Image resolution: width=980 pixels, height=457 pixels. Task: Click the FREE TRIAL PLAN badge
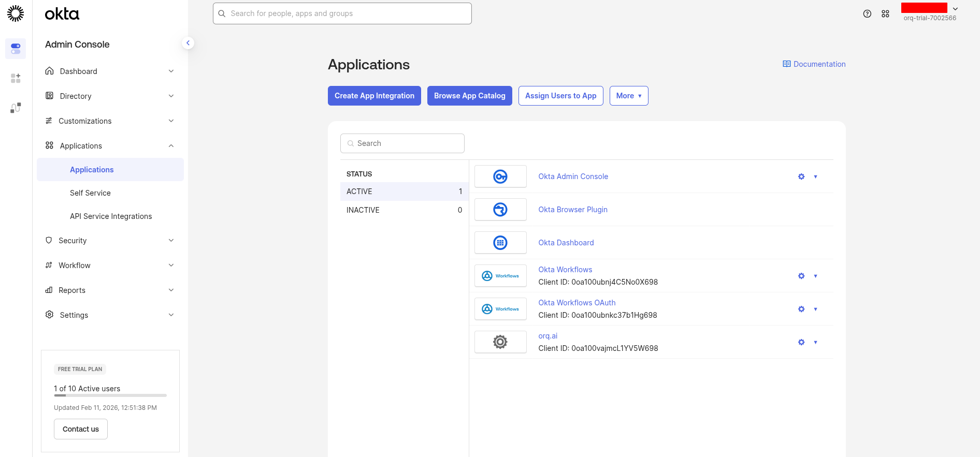pyautogui.click(x=80, y=369)
